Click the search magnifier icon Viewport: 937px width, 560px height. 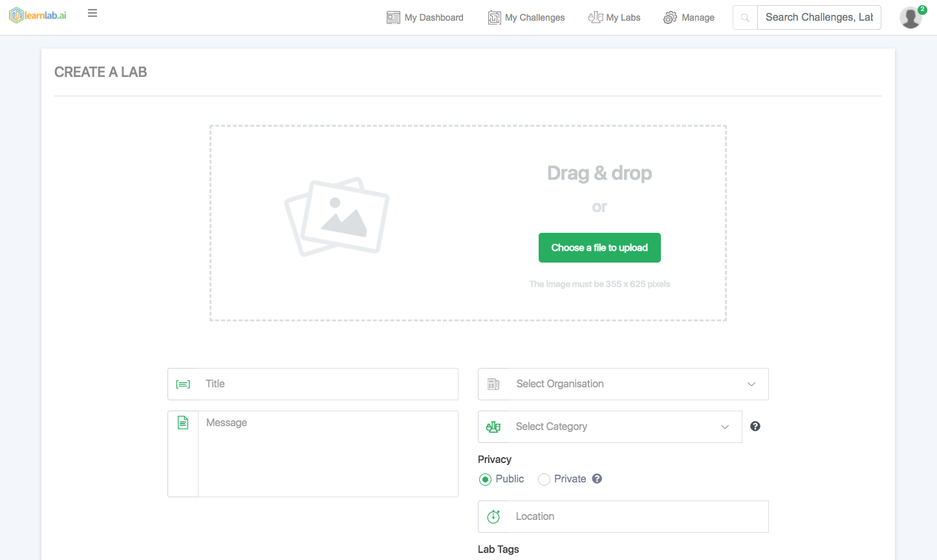point(744,17)
